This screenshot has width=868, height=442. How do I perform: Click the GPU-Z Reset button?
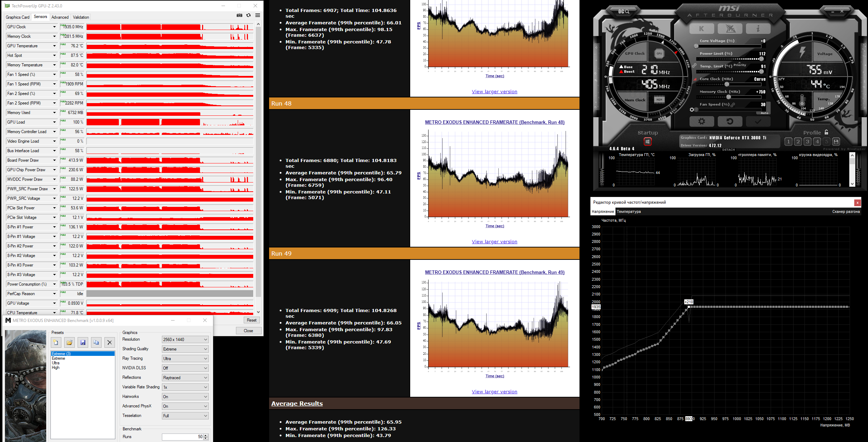(251, 320)
